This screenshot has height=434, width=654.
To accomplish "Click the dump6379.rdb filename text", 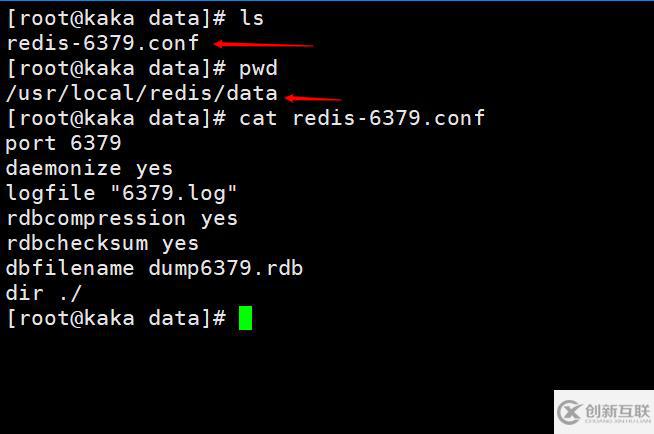I will tap(226, 268).
